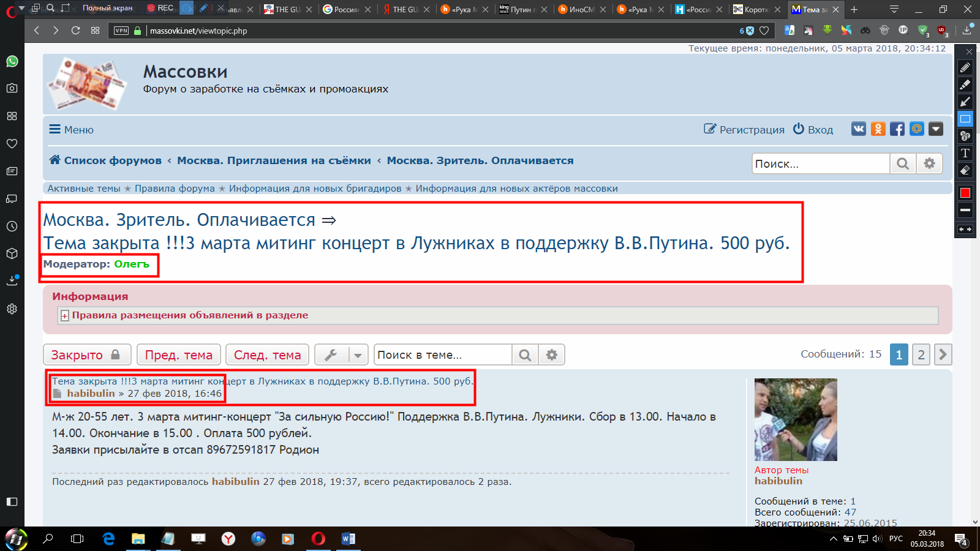Expand the social icons dropdown arrow

pyautogui.click(x=936, y=129)
